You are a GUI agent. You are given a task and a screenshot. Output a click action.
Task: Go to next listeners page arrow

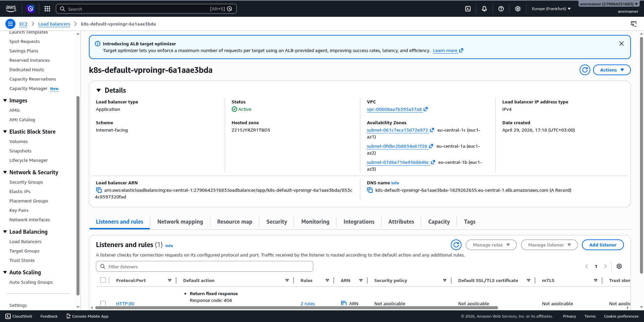605,266
